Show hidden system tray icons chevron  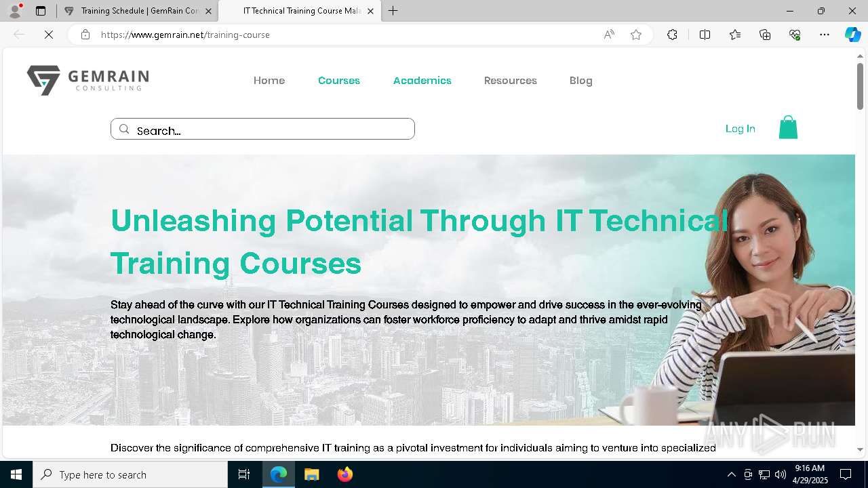(x=731, y=474)
